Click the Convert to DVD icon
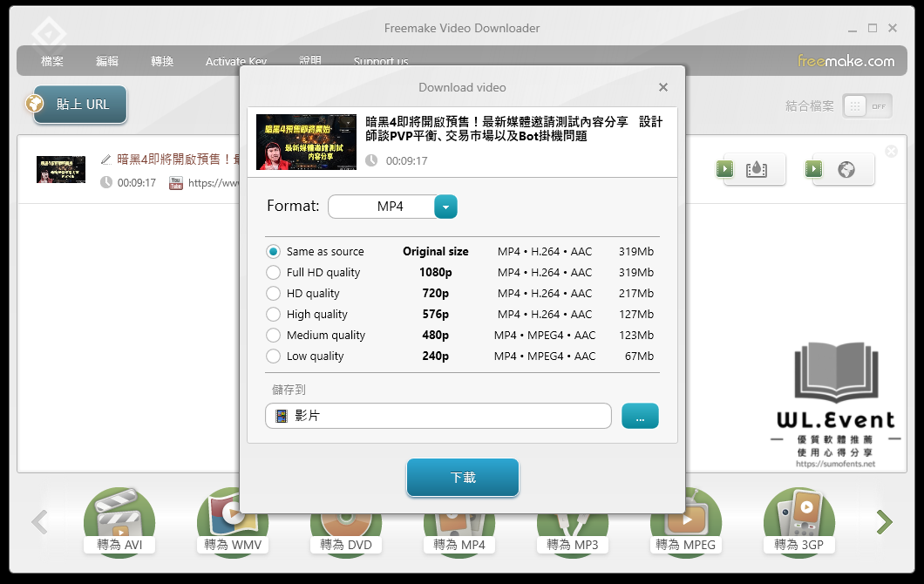The height and width of the screenshot is (584, 924). tap(346, 536)
